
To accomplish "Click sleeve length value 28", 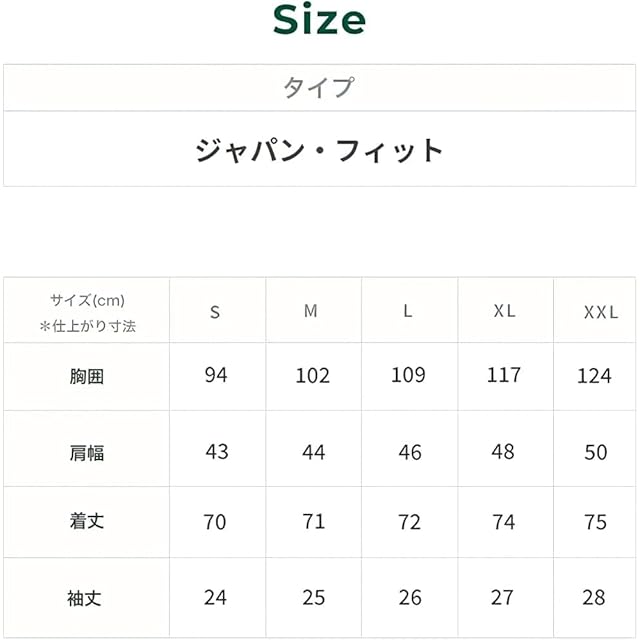I will coord(594,598).
